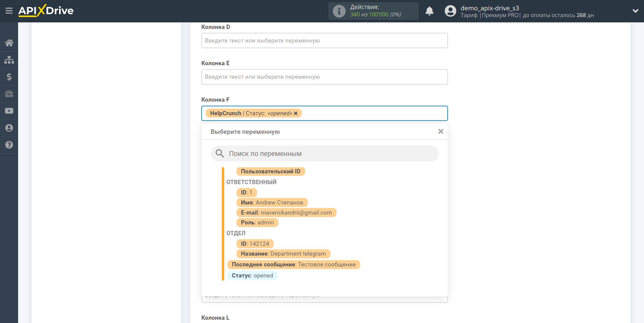Select variable Статус: opened
644x323 pixels.
point(252,276)
